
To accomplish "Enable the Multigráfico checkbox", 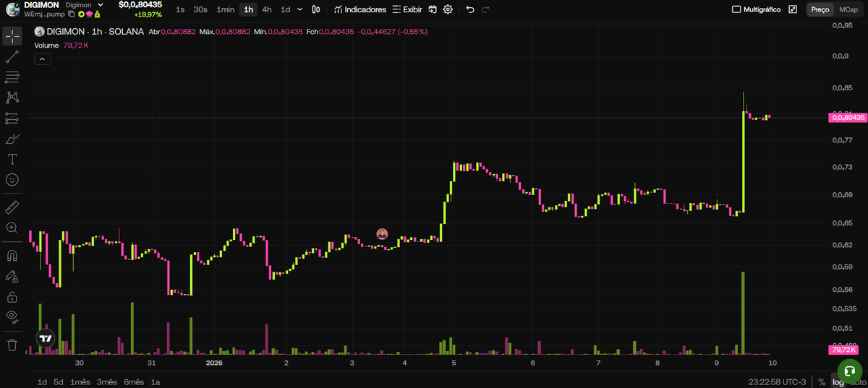I will tap(736, 9).
